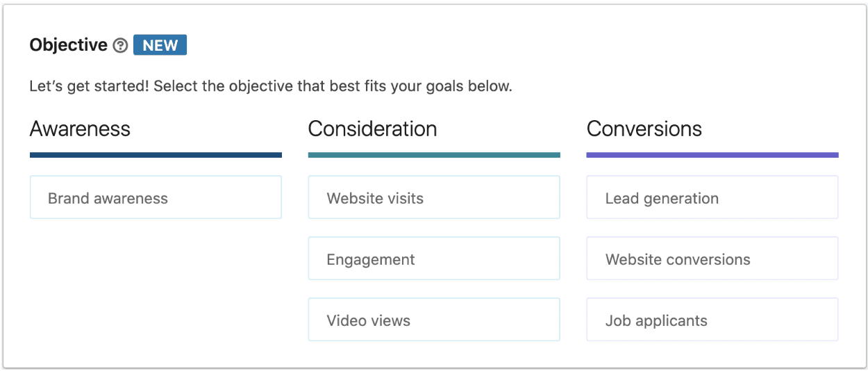This screenshot has width=868, height=371.
Task: Click the bold Objective title
Action: pos(69,46)
